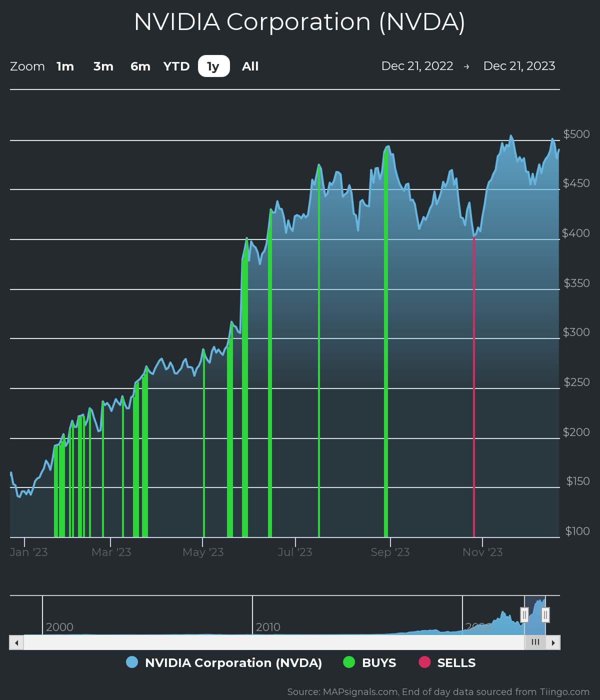Toggle the SELLS series red legend dot
The width and height of the screenshot is (600, 700).
tap(424, 662)
